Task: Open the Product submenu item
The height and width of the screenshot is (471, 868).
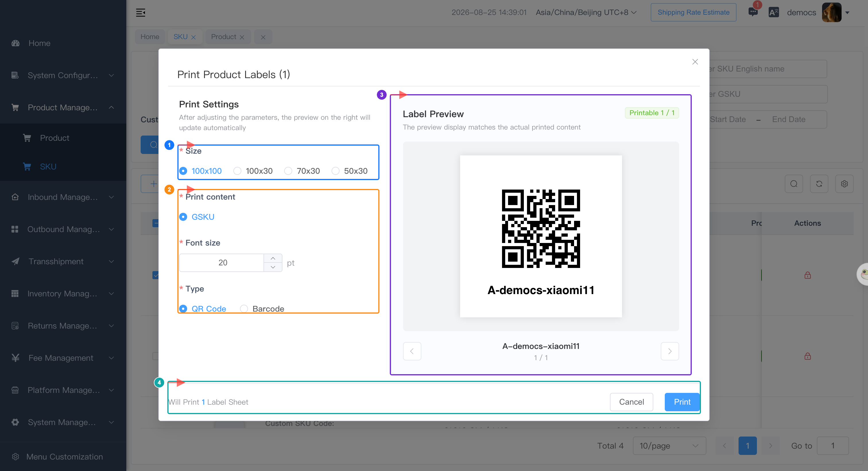Action: coord(63,138)
